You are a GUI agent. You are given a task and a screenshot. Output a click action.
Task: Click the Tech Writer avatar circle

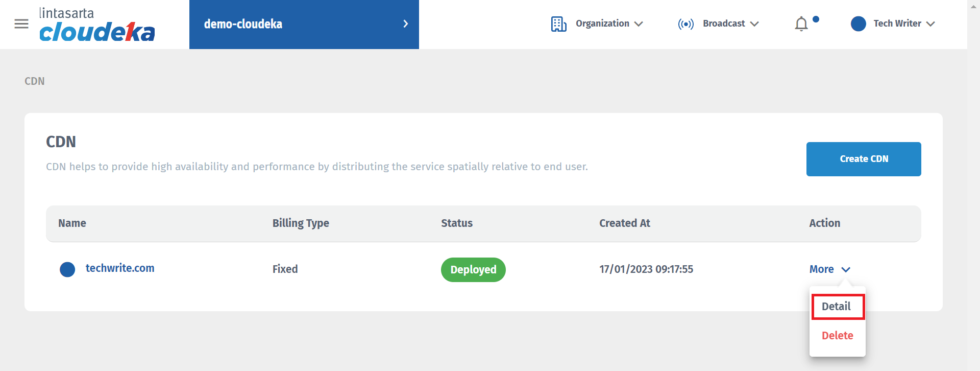858,24
